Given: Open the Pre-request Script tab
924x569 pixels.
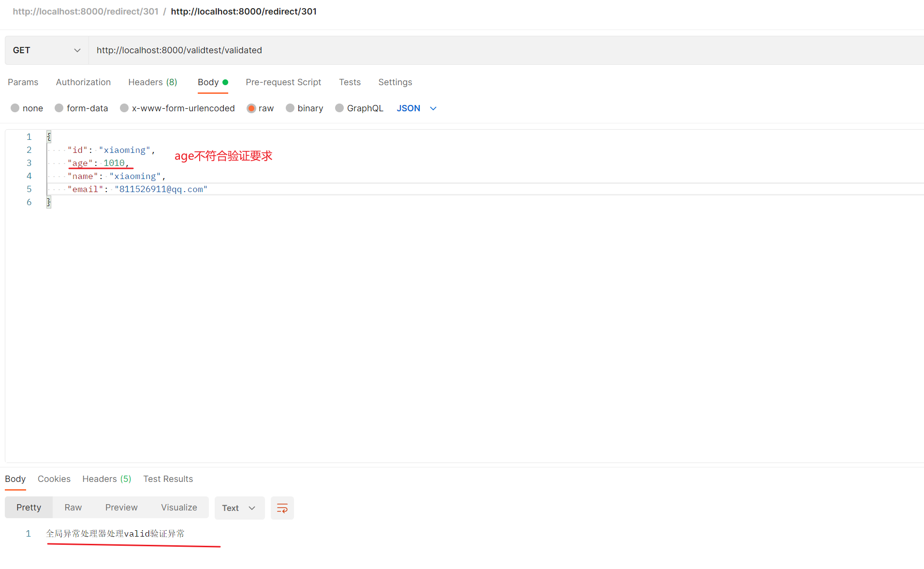Looking at the screenshot, I should coord(283,82).
